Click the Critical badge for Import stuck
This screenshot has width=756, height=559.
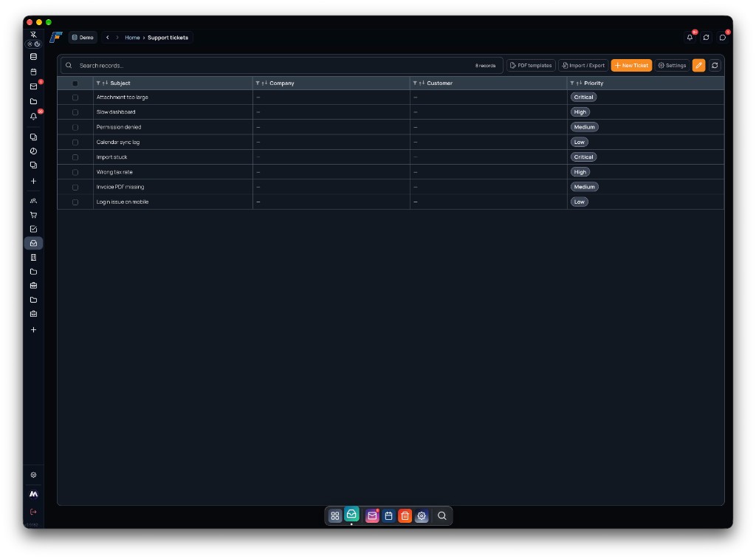tap(583, 157)
